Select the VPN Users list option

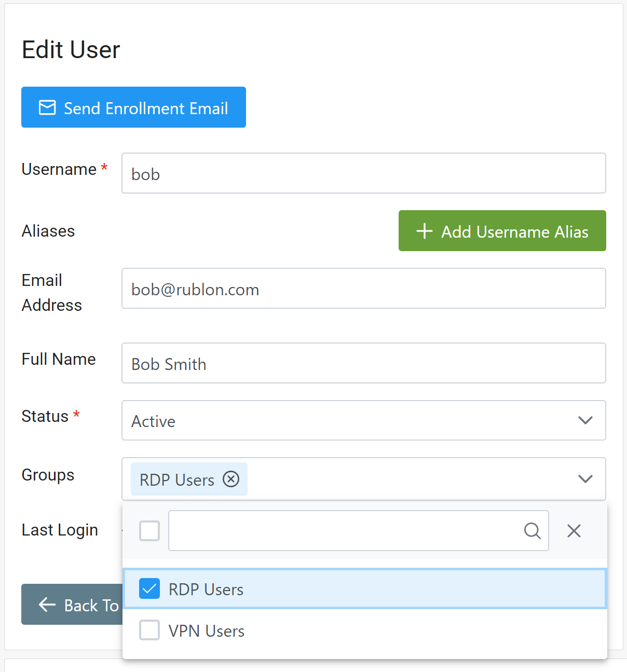pyautogui.click(x=363, y=630)
